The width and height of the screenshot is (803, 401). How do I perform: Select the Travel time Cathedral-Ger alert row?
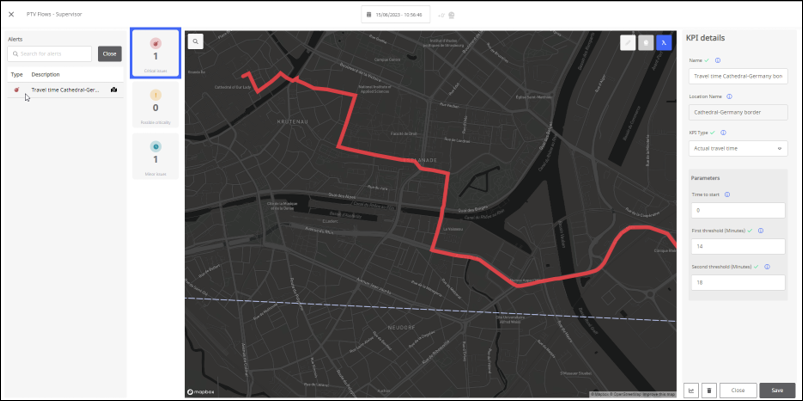(x=66, y=90)
